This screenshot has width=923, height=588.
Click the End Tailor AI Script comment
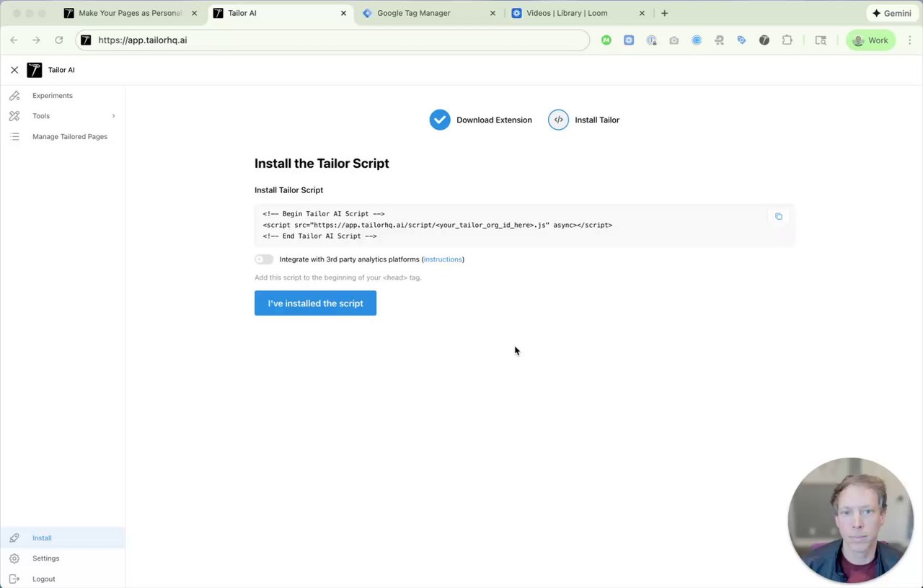pos(319,236)
